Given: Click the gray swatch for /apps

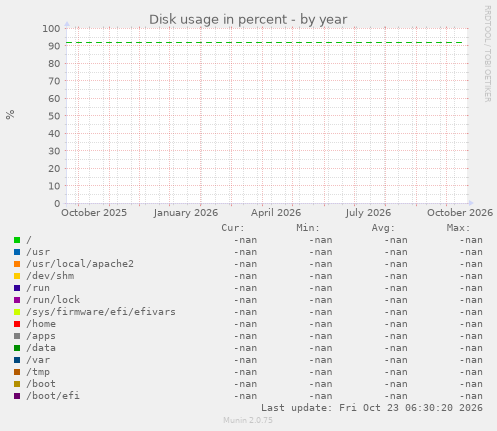Looking at the screenshot, I should tap(17, 336).
